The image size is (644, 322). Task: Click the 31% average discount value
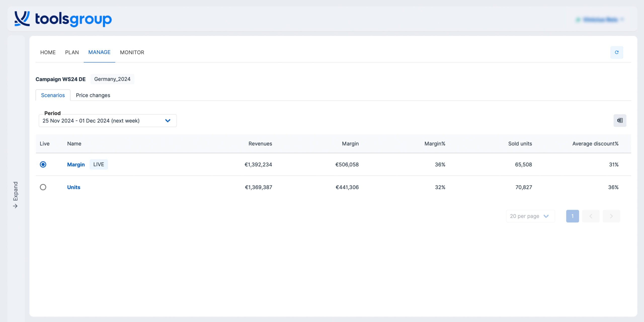coord(614,164)
